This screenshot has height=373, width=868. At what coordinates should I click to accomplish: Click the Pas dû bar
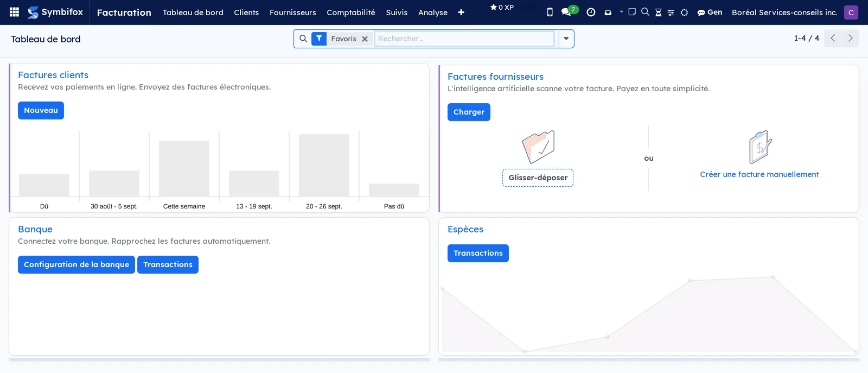(x=394, y=190)
